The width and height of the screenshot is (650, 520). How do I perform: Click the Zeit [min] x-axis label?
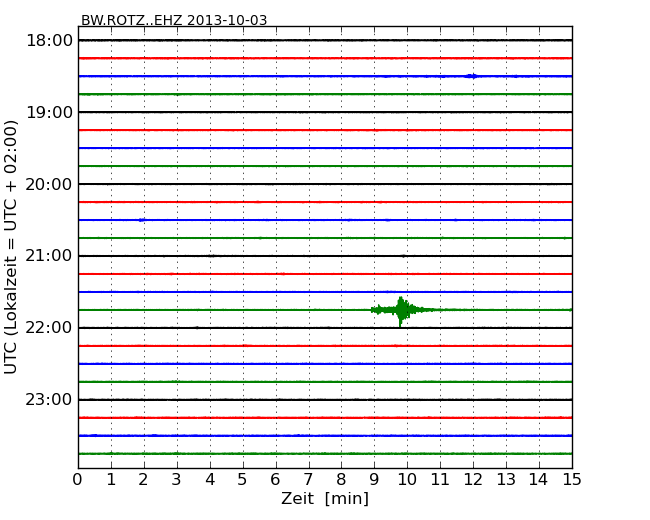click(325, 498)
